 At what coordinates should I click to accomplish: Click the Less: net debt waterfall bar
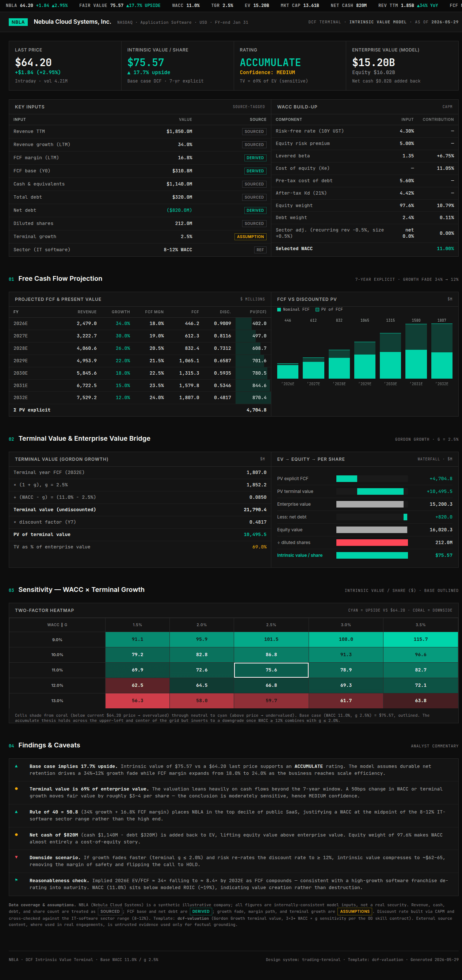(405, 517)
